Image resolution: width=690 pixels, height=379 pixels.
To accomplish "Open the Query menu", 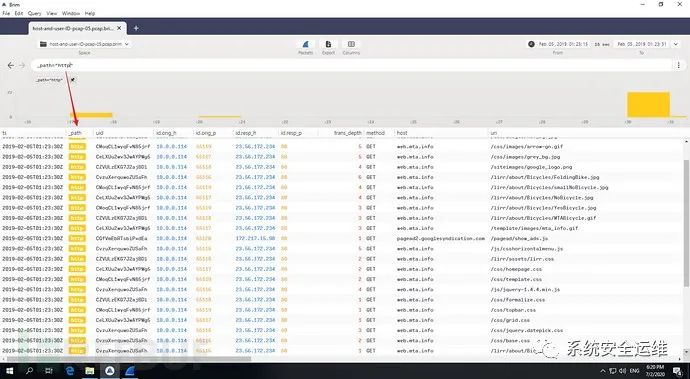I will tap(34, 14).
